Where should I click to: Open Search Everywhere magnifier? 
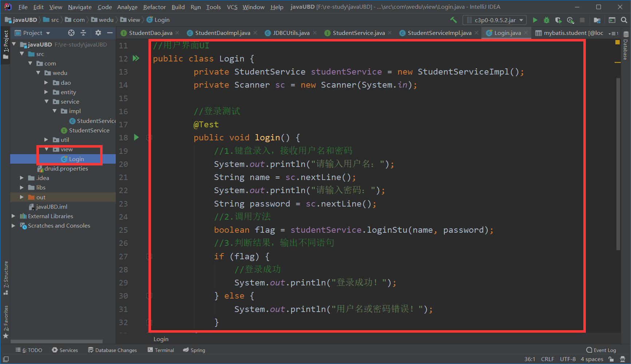click(x=624, y=20)
